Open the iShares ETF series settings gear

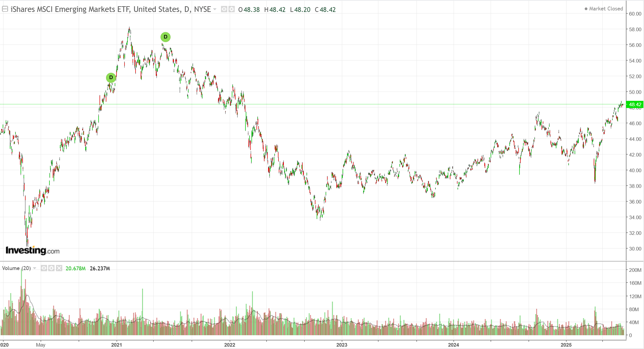tap(231, 9)
